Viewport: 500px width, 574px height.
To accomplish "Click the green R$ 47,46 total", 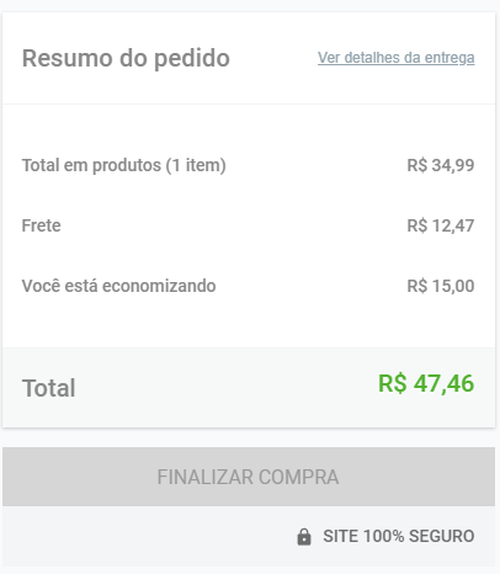I will click(x=426, y=384).
